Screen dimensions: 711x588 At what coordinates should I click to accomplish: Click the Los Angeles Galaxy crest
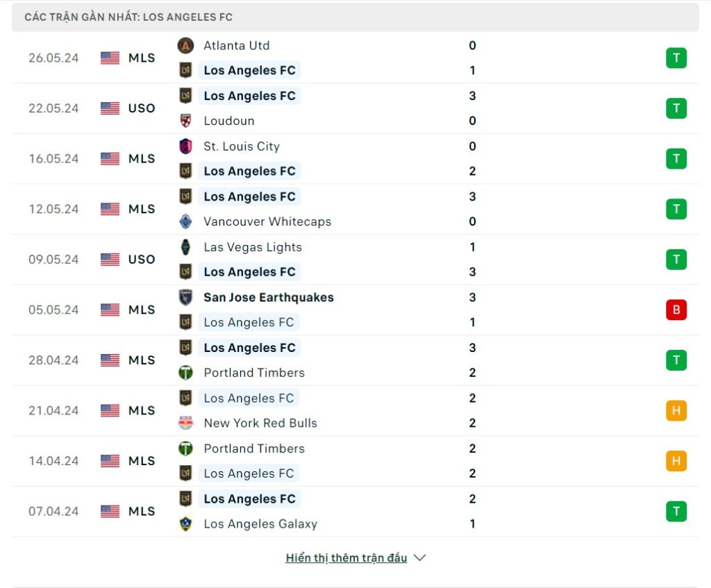185,524
